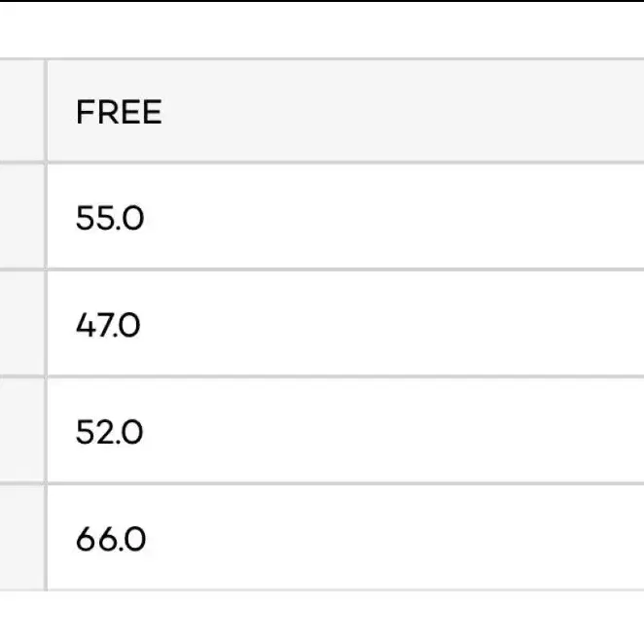Click the table's bottom border below 66.0
This screenshot has height=644, width=644.
point(322,590)
